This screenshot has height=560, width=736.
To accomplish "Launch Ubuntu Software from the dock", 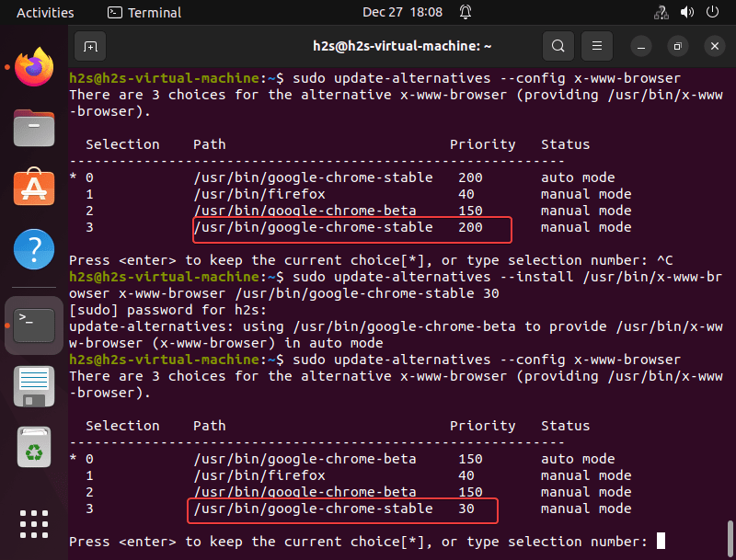I will tap(34, 187).
